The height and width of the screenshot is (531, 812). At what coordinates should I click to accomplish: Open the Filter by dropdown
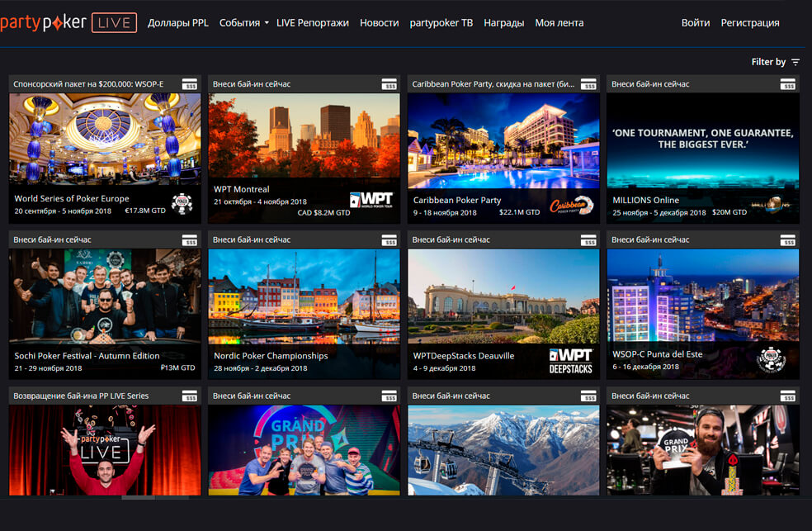point(775,62)
